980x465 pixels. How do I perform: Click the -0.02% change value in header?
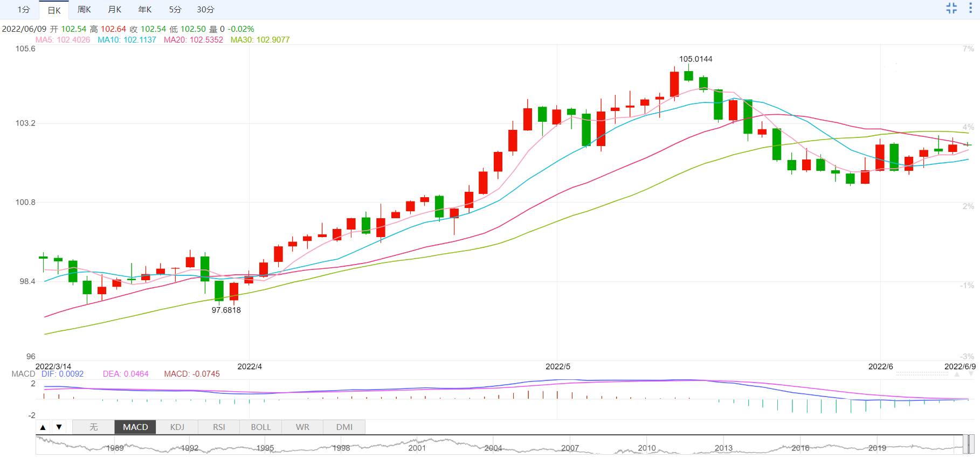(x=241, y=29)
